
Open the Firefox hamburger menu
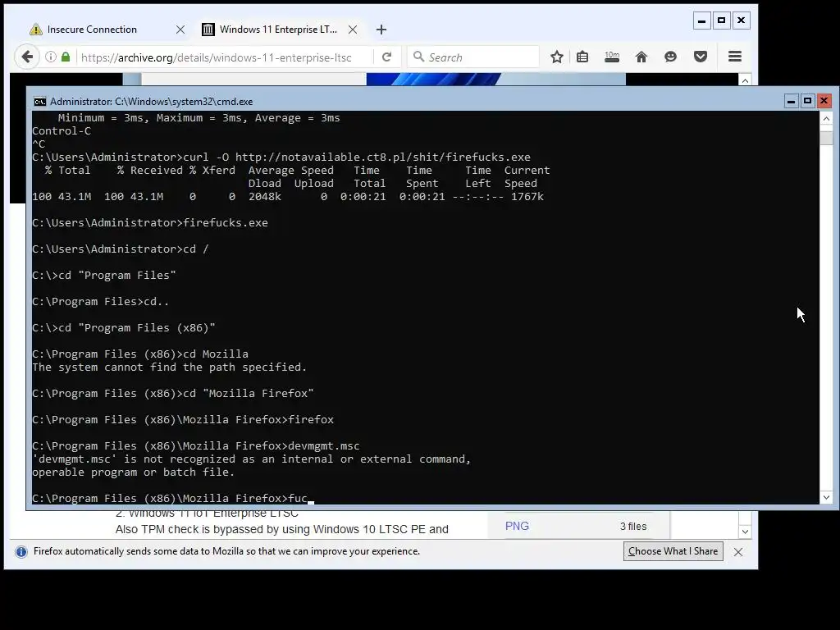tap(735, 57)
